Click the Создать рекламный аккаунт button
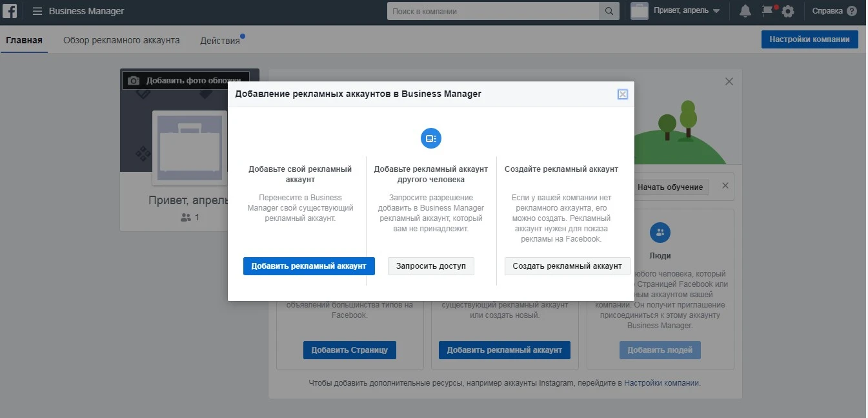 coord(567,266)
